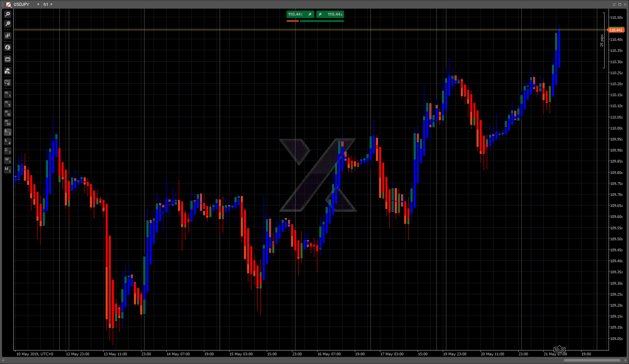Viewport: 629px width, 364px height.
Task: Click the right scroll arrow at bottom
Action: point(625,360)
